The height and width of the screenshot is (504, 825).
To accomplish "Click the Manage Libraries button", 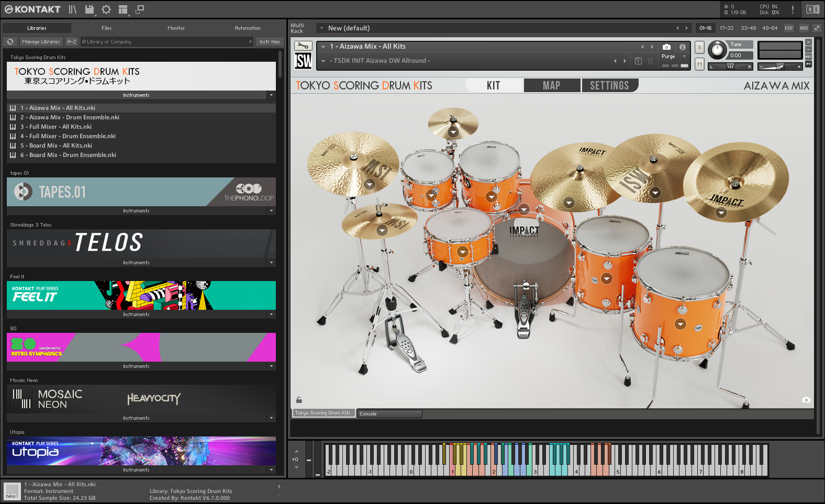I will coord(41,42).
